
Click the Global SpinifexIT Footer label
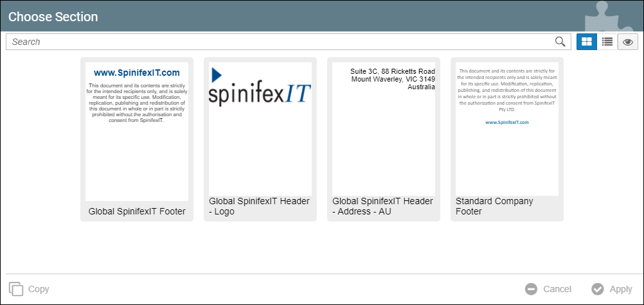tap(137, 211)
